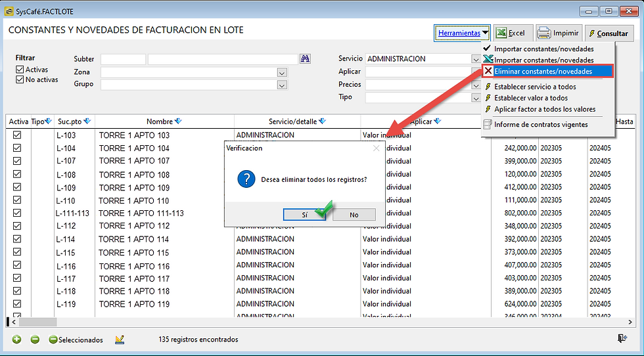Click the Nombre column sort arrow
This screenshot has width=644, height=356.
tap(178, 121)
